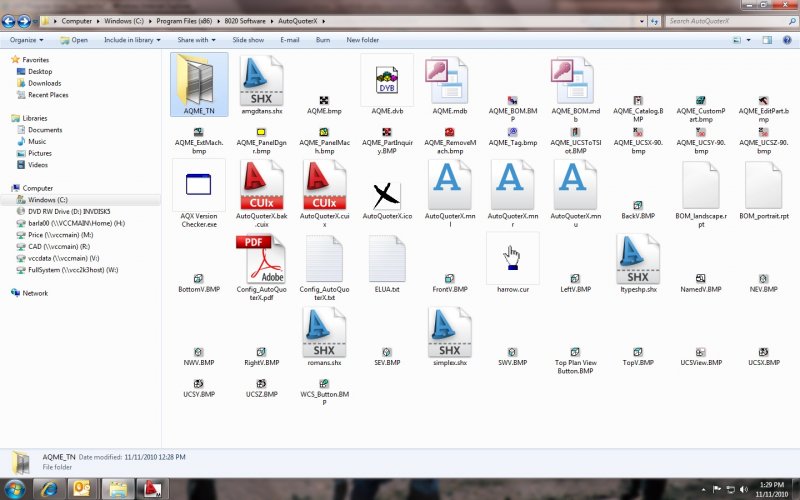Expand the arrow after Program Files (x86) breadcrumb
The image size is (800, 500).
point(218,21)
